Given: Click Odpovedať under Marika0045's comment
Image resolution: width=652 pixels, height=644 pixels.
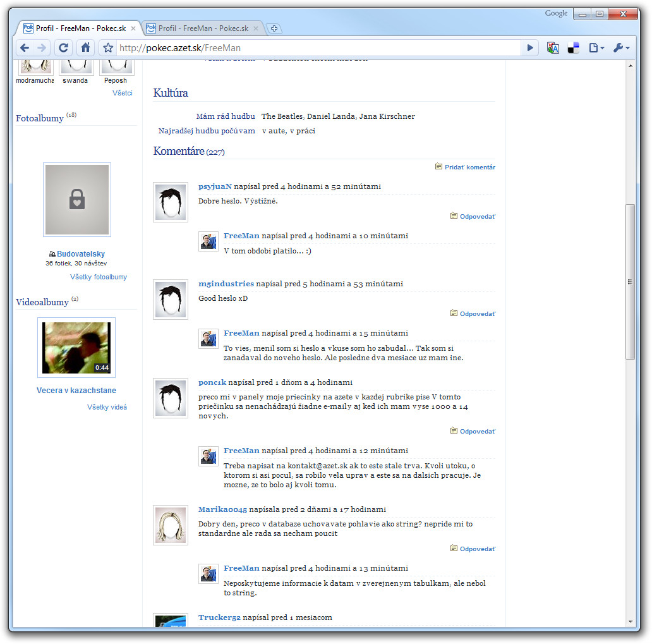Looking at the screenshot, I should point(478,549).
